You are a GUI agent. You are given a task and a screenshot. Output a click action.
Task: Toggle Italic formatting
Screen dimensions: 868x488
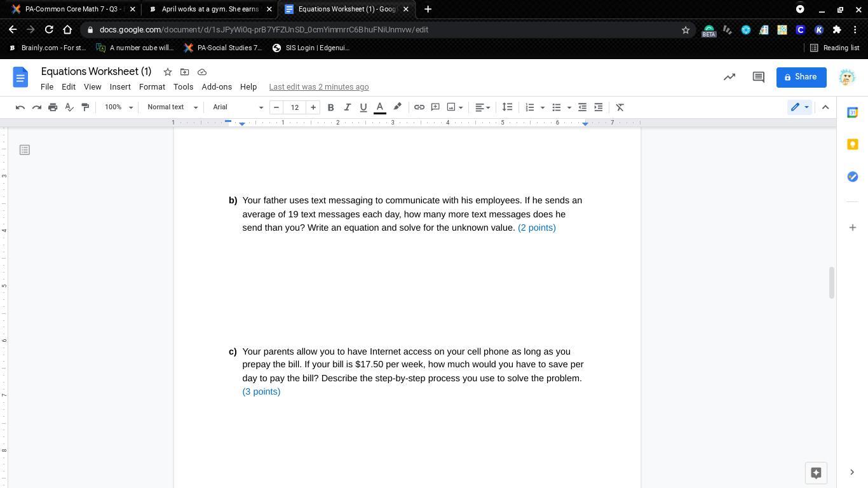tap(347, 107)
